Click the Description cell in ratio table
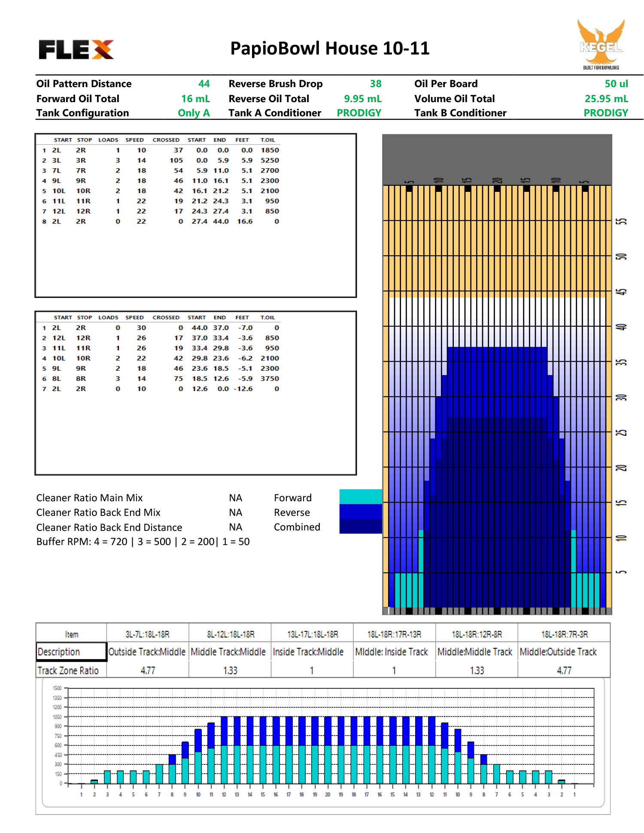This screenshot has height=833, width=644. [x=71, y=651]
